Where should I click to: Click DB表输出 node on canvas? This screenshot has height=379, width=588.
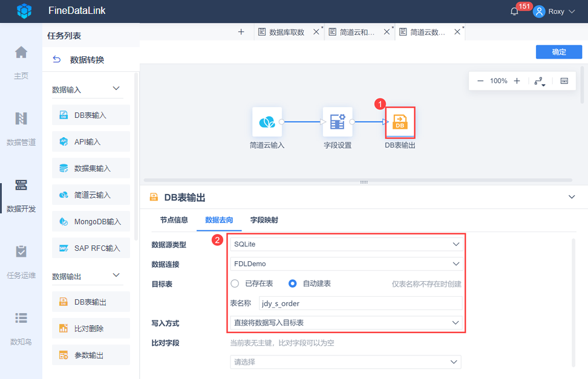400,122
